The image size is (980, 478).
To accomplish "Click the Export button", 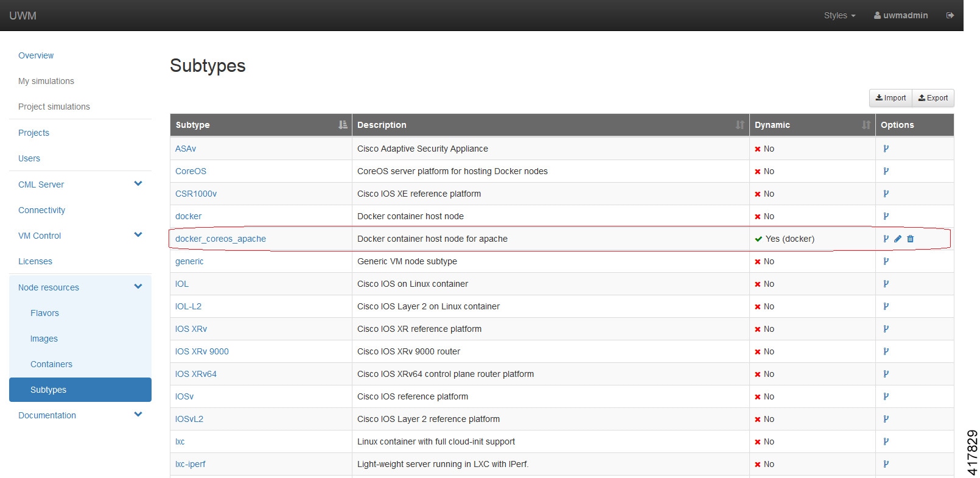I will tap(933, 98).
